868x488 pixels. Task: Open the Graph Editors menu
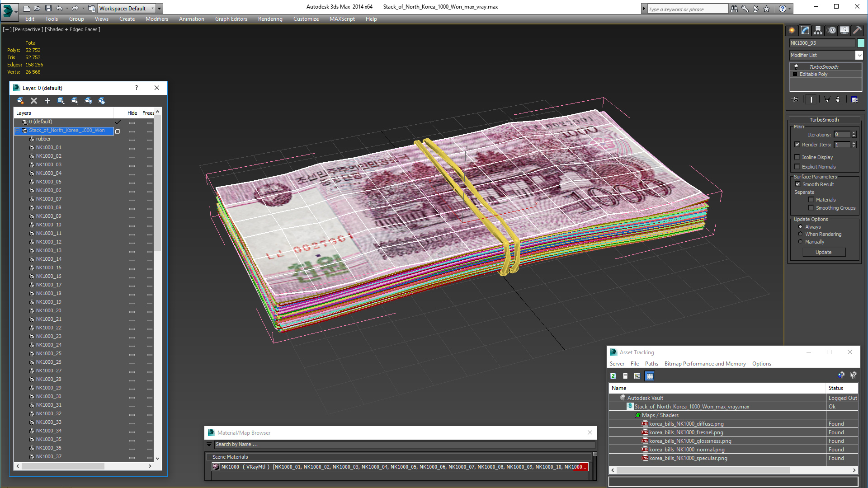coord(231,19)
